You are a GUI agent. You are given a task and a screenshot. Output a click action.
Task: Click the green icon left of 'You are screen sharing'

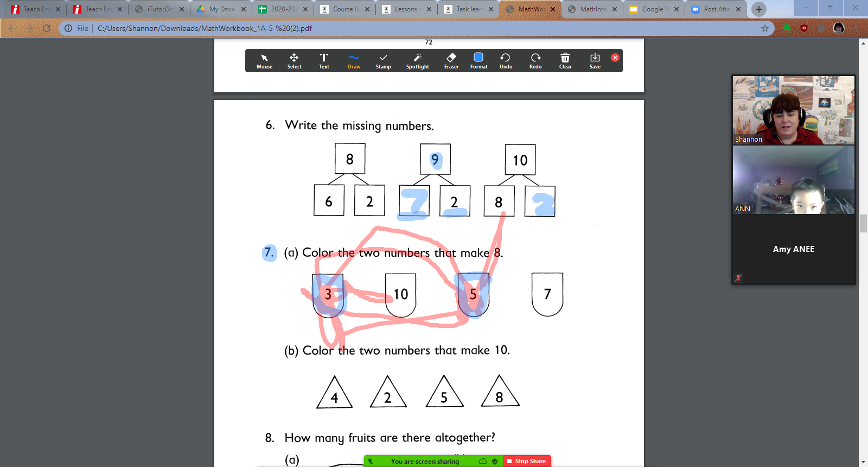tap(371, 462)
